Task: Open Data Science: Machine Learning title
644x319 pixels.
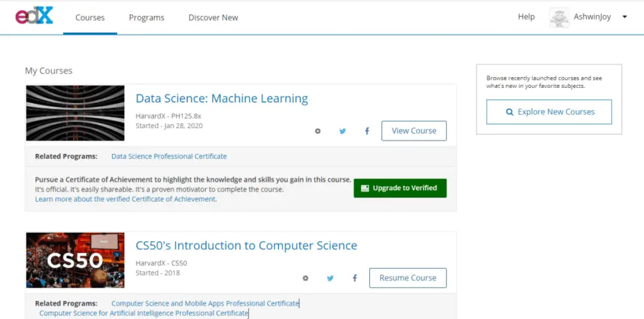Action: pos(222,99)
